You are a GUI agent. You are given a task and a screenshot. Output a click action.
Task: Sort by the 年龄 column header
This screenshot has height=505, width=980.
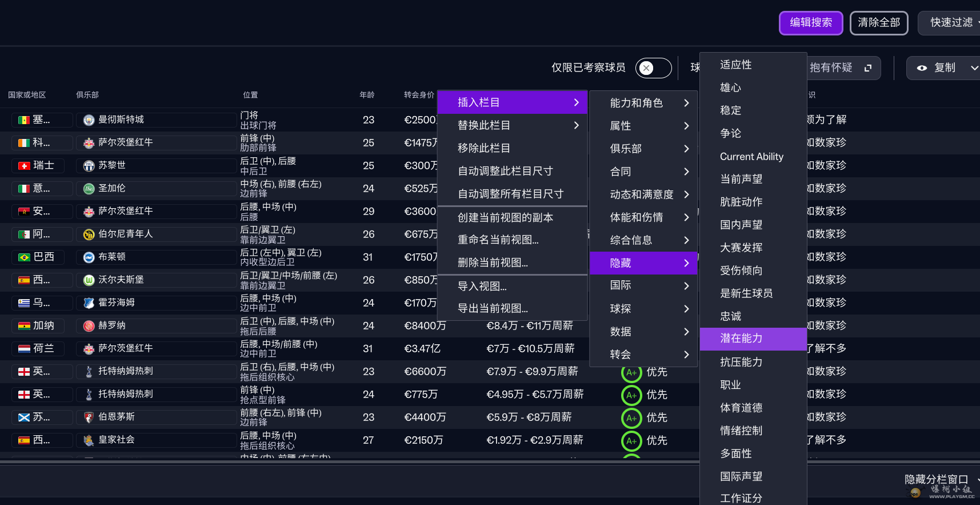point(367,95)
